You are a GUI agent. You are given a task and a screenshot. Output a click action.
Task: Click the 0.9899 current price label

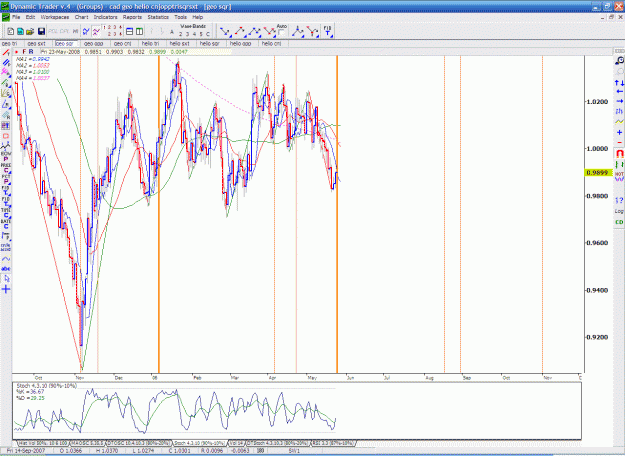pyautogui.click(x=598, y=173)
